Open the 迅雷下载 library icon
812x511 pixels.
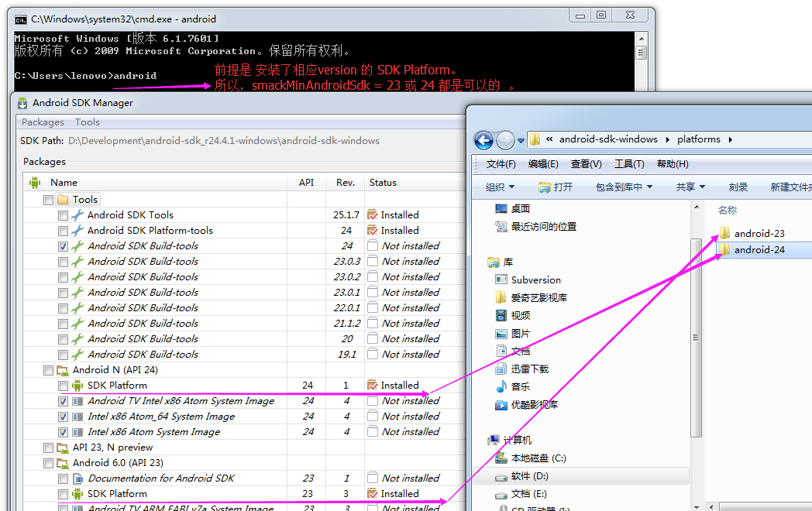click(x=501, y=369)
